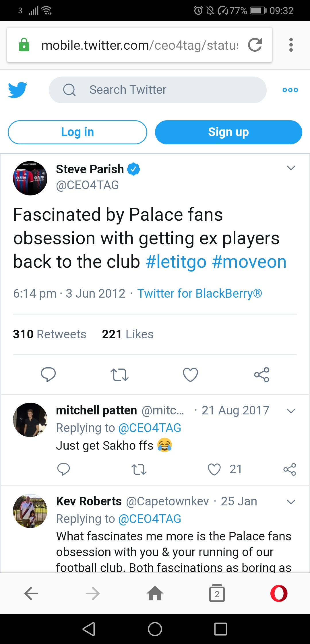Image resolution: width=310 pixels, height=644 pixels.
Task: Like Steve Parish's main tweet
Action: tap(190, 375)
